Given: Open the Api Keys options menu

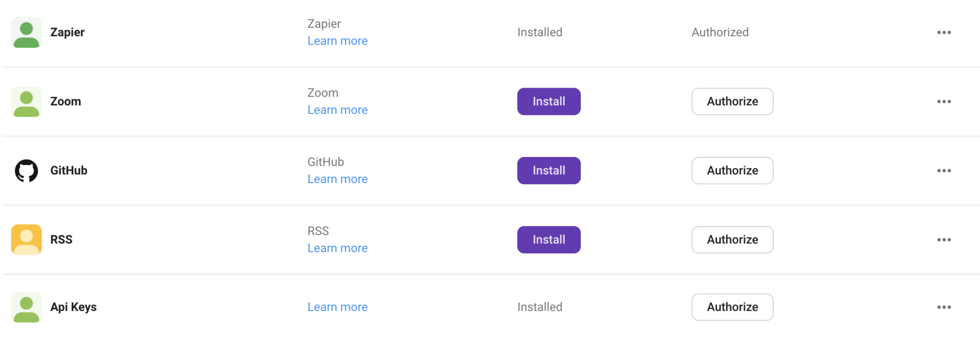Looking at the screenshot, I should tap(944, 307).
